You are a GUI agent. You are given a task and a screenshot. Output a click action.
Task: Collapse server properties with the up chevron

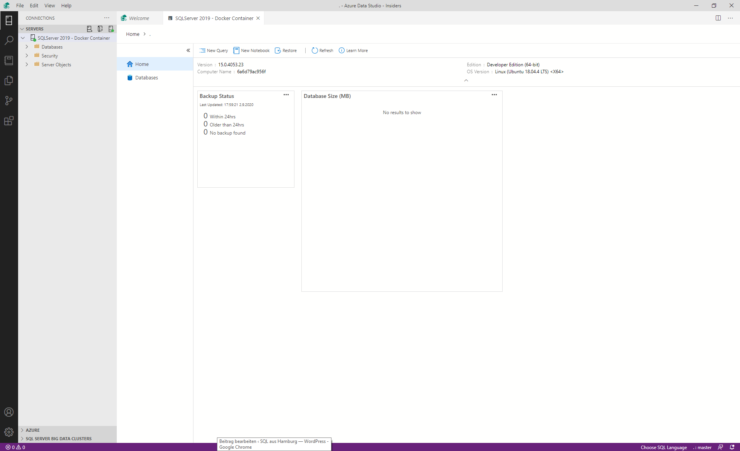[466, 81]
